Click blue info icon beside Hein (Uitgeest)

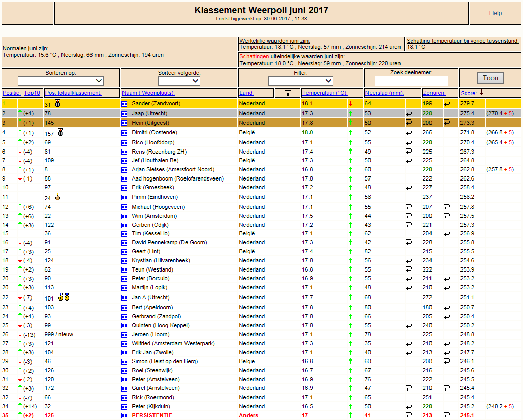(125, 123)
